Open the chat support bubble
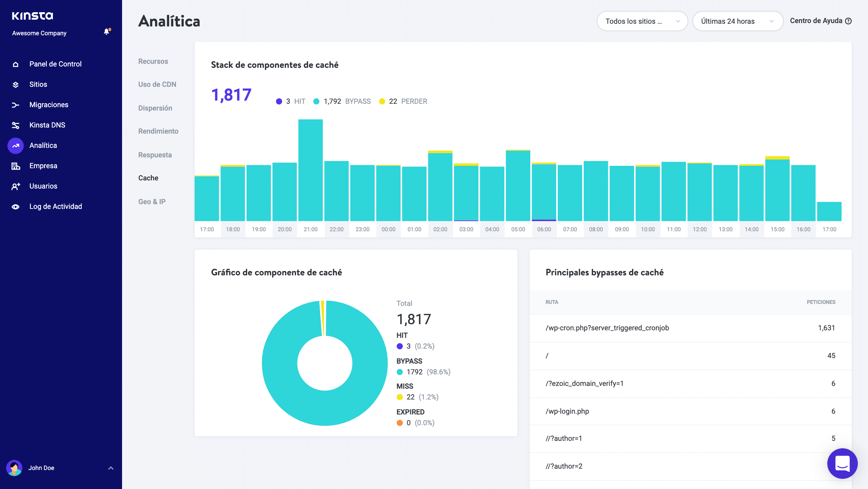 (x=842, y=463)
